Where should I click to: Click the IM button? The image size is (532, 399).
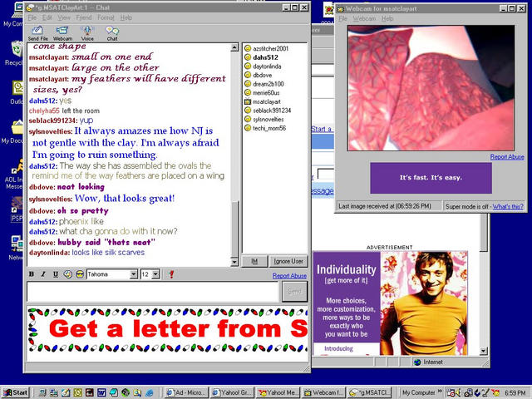click(x=254, y=261)
